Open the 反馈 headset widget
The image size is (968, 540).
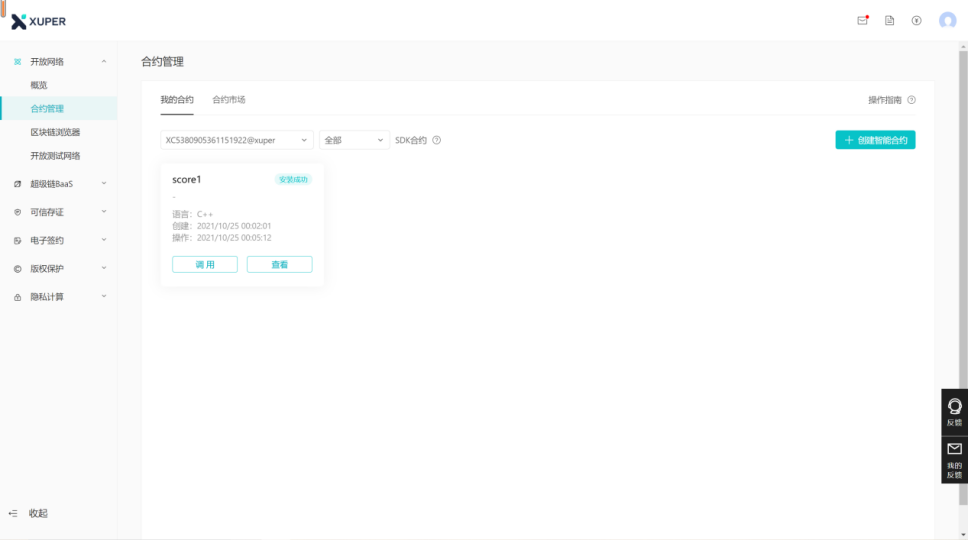(954, 411)
